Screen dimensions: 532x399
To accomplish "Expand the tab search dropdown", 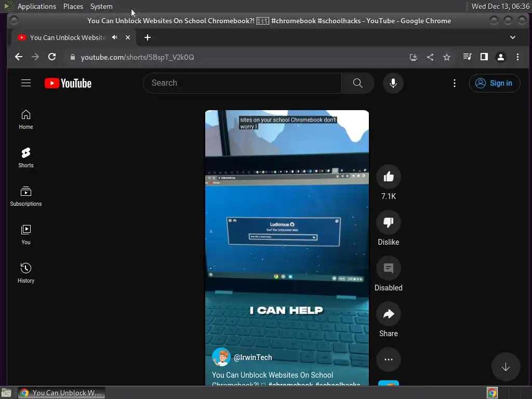I will point(513,37).
